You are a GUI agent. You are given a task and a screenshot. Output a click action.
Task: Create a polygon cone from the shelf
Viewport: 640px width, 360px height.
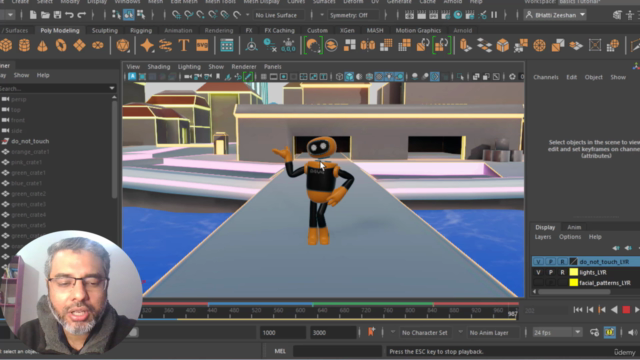(42, 45)
